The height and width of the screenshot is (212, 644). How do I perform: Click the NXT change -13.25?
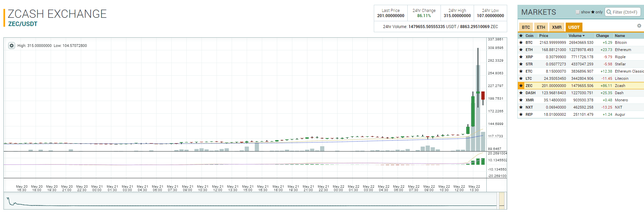pyautogui.click(x=607, y=107)
